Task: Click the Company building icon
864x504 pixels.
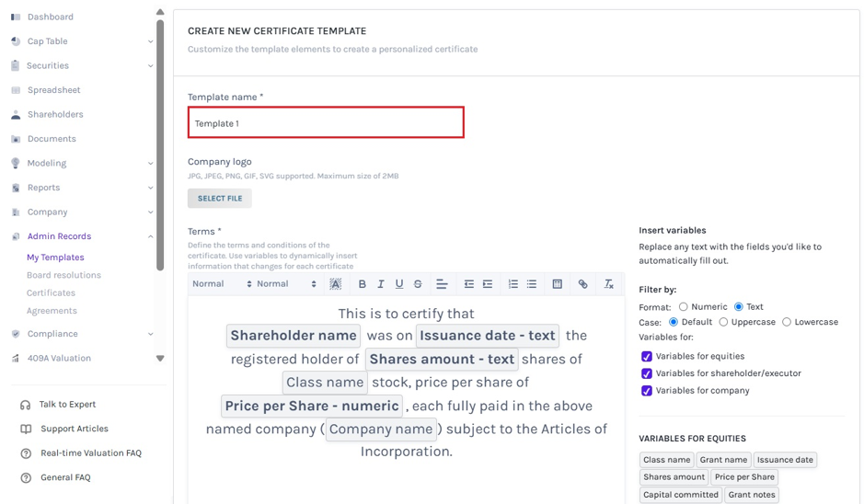Action: [16, 212]
